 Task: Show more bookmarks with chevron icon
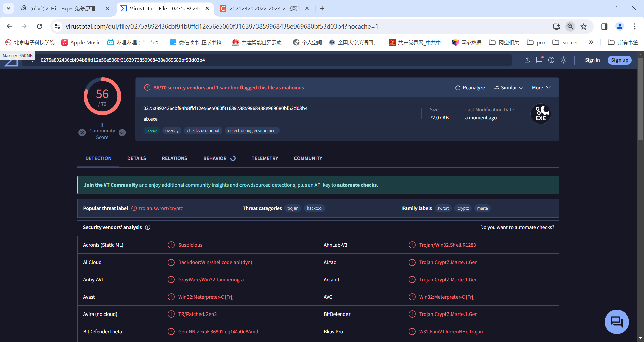click(x=591, y=42)
